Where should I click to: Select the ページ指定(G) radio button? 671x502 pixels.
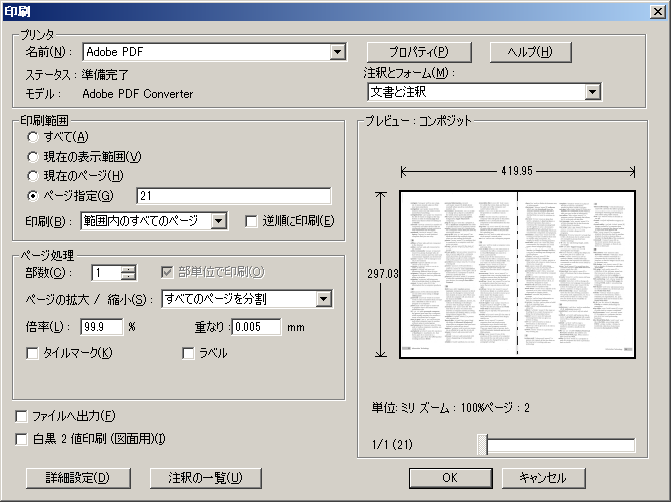(34, 195)
